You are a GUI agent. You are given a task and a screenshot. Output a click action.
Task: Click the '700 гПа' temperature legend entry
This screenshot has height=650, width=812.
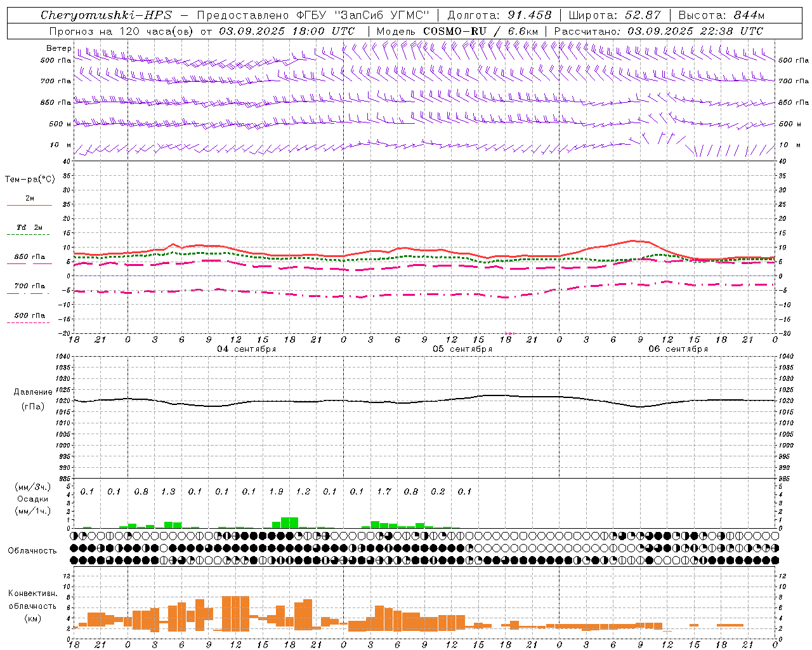(x=30, y=286)
